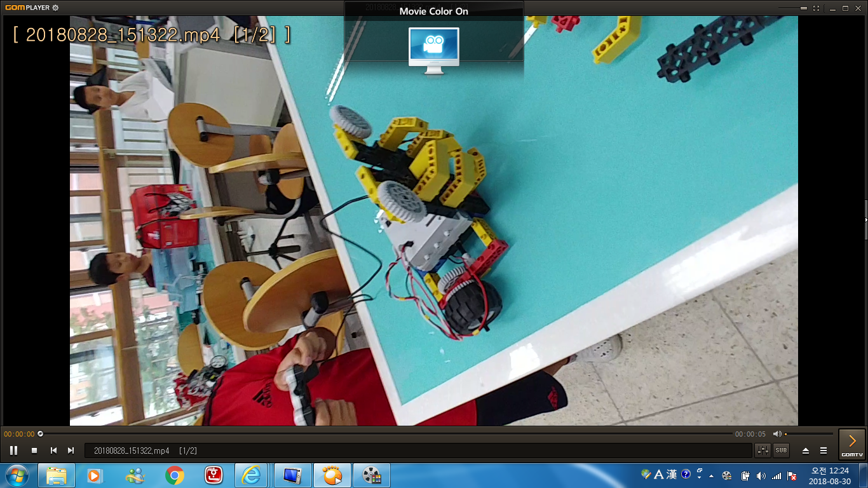The image size is (868, 488).
Task: Stop playback with the stop button
Action: (34, 451)
